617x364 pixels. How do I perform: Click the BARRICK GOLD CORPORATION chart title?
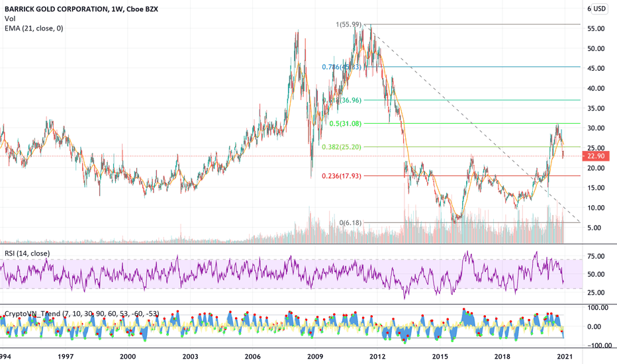pyautogui.click(x=81, y=9)
